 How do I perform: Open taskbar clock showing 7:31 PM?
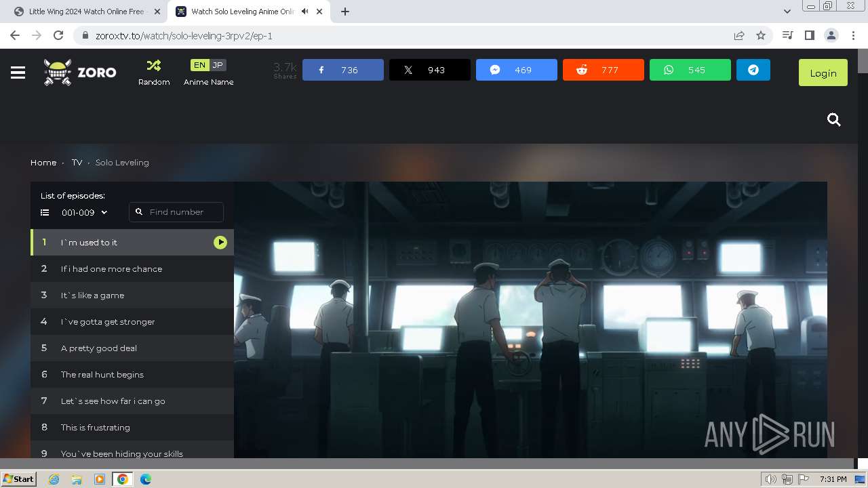tap(833, 479)
